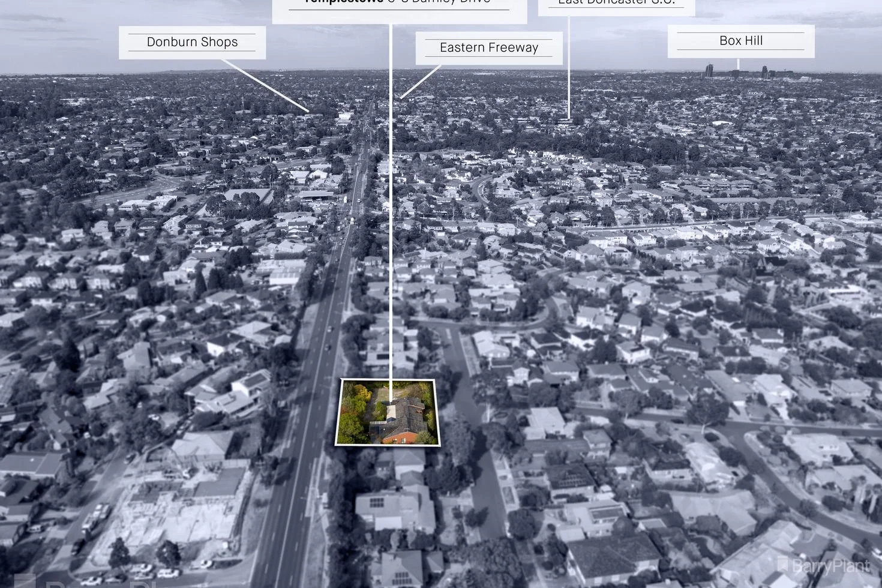Viewport: 882px width, 588px height.
Task: Click the bottom of East Doncaster pointer line
Action: click(569, 119)
